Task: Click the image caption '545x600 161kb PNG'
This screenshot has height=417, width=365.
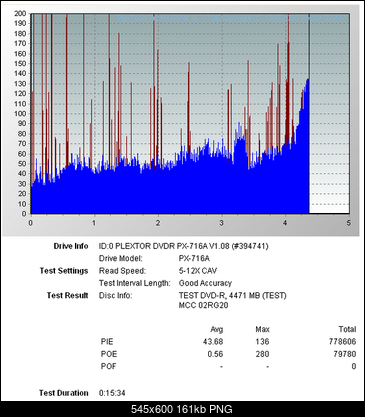Action: pyautogui.click(x=182, y=409)
